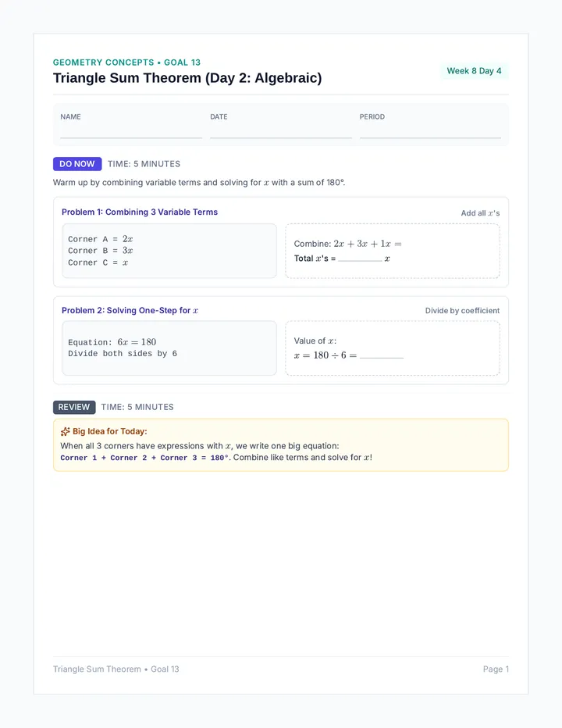
Task: Click the sparkle icon beside Big Idea
Action: (x=66, y=431)
